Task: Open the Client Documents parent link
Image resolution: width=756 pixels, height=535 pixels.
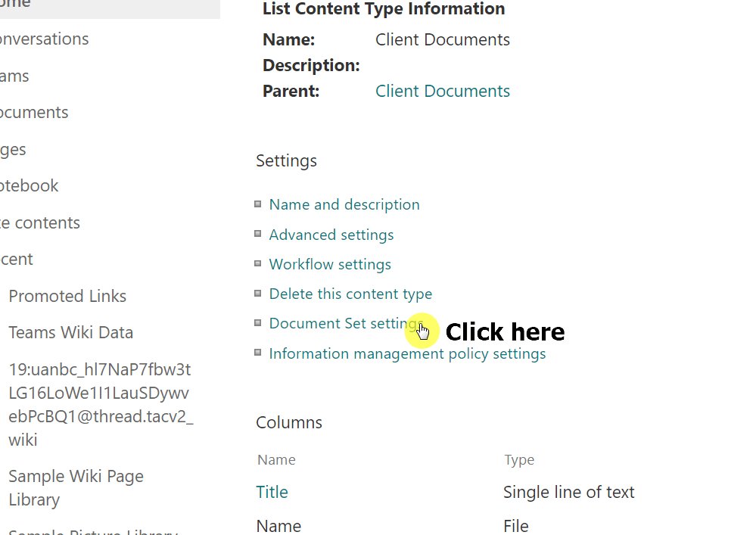Action: pyautogui.click(x=442, y=91)
